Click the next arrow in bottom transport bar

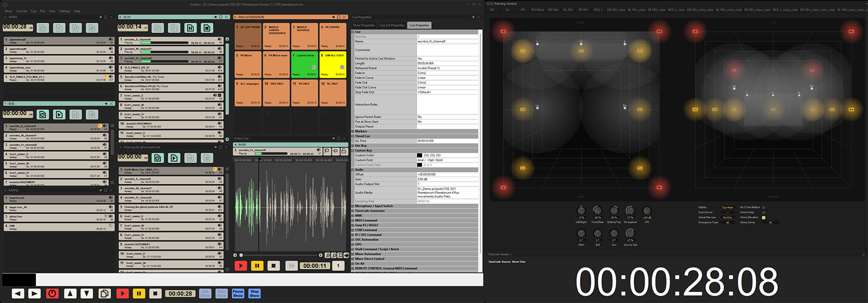pyautogui.click(x=34, y=293)
